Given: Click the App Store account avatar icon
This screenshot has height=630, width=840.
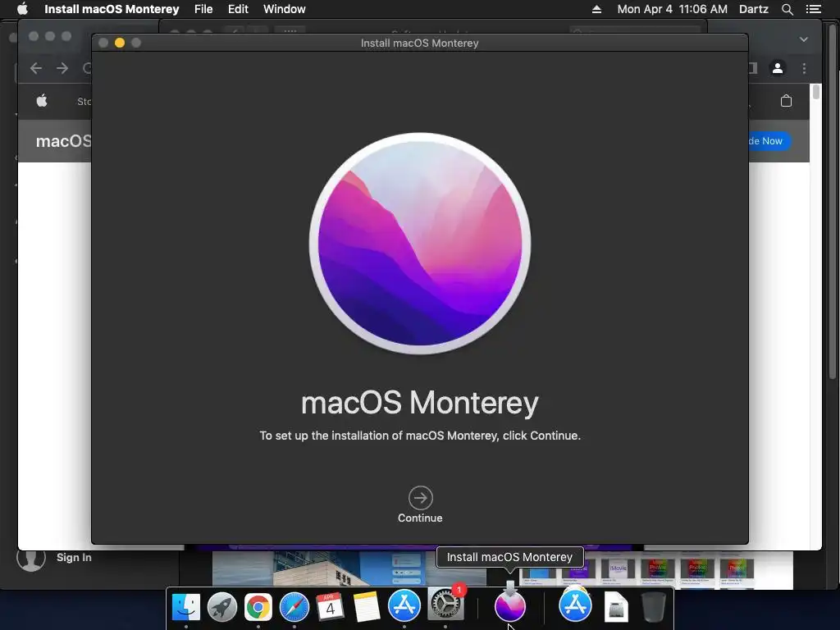Looking at the screenshot, I should point(31,559).
